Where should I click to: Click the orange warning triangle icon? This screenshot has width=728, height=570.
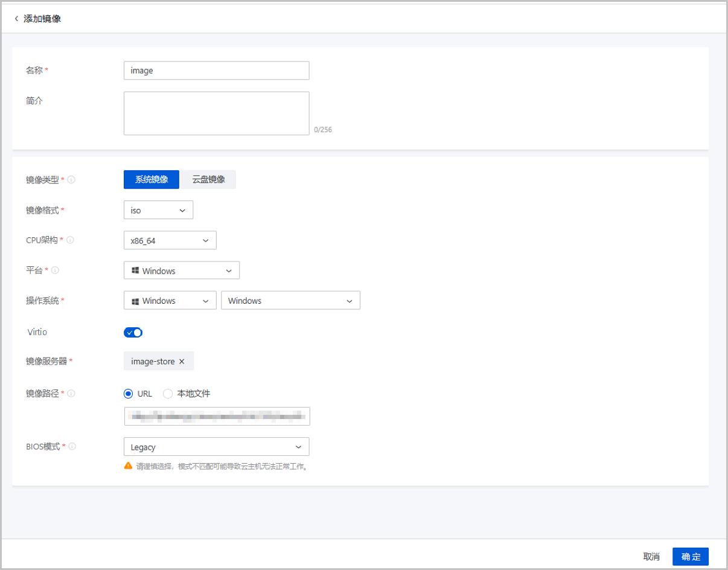pyautogui.click(x=128, y=466)
